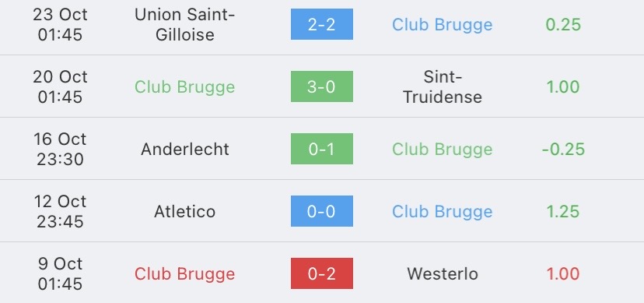Select the green 0-1 Anderlecht score badge
Viewport: 644px width, 303px height.
pos(321,149)
